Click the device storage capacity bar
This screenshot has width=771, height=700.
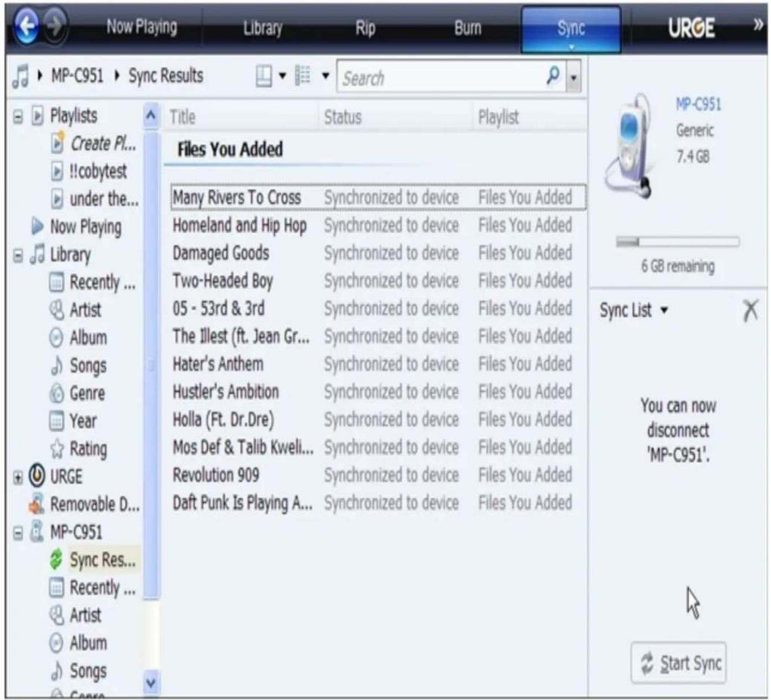coord(678,242)
